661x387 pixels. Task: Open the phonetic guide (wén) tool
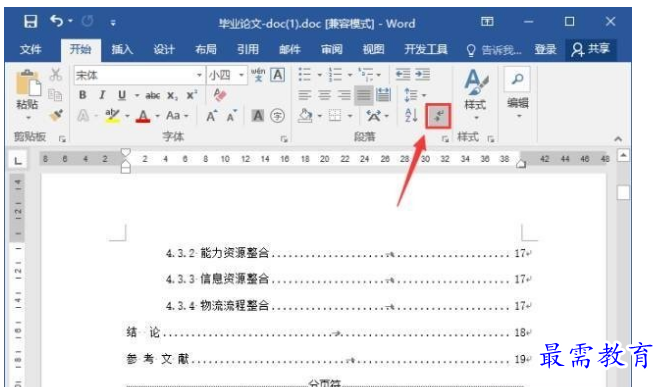click(x=258, y=74)
